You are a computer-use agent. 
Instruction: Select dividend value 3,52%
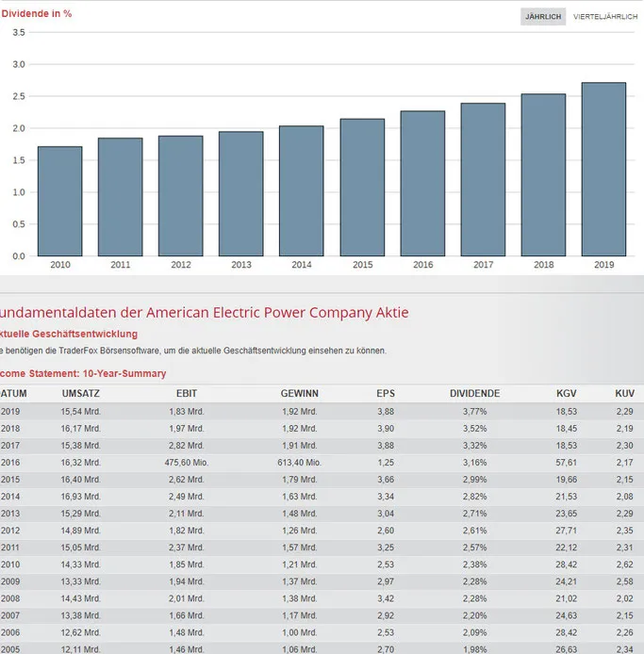(474, 429)
